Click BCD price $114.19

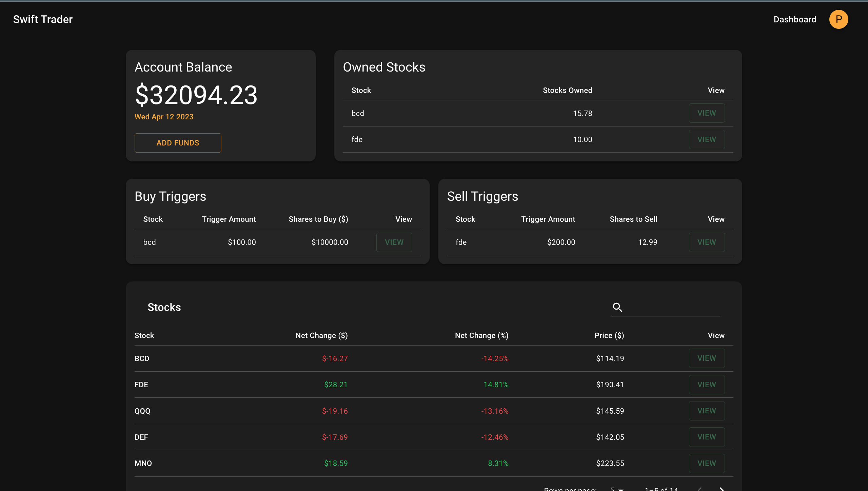[x=610, y=358]
